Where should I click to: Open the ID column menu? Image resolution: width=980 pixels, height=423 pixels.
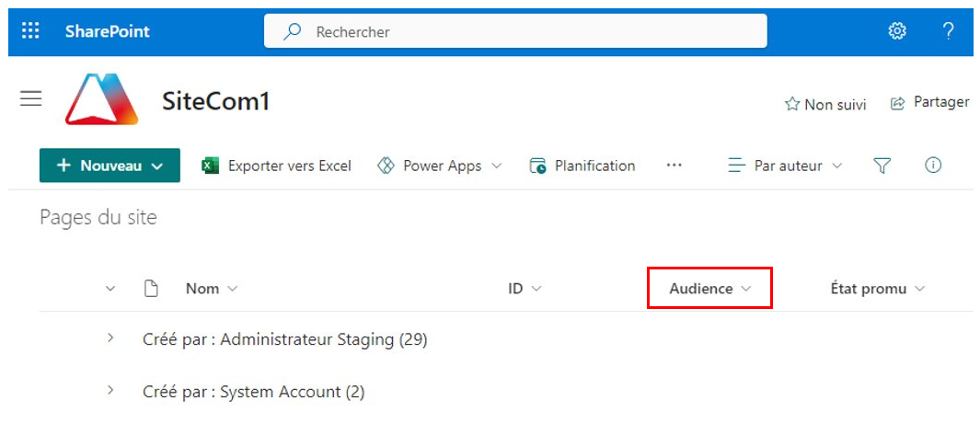pos(525,289)
